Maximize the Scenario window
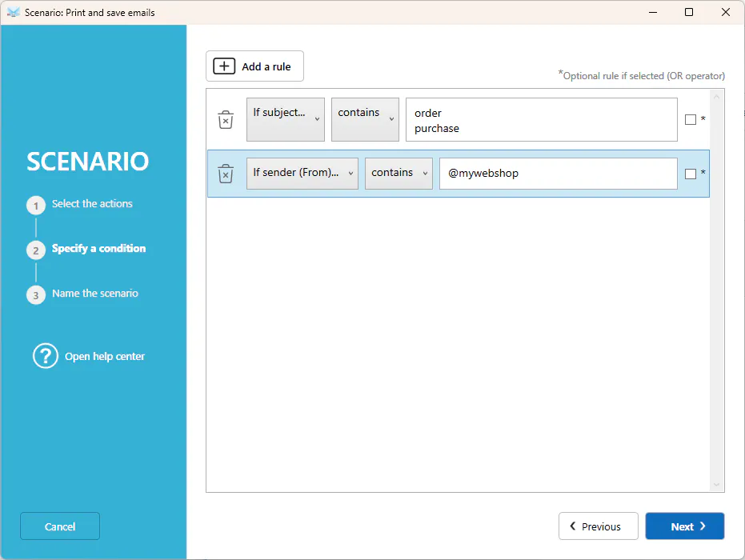745x560 pixels. pos(689,12)
